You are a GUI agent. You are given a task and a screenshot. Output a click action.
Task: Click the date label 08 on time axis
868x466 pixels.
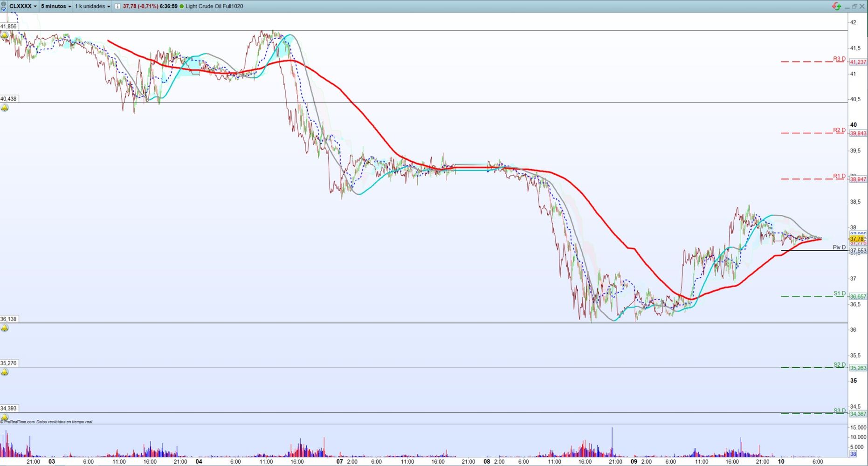click(x=487, y=462)
